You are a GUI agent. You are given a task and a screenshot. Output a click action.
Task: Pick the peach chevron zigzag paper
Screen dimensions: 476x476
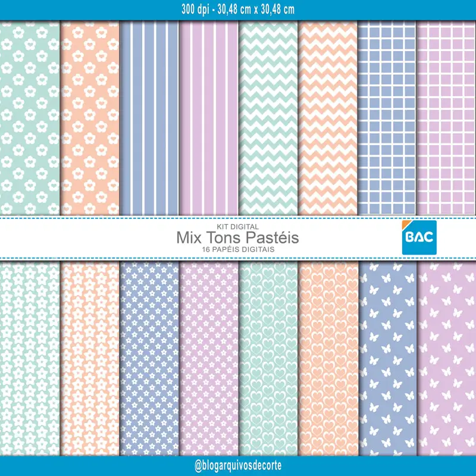click(328, 118)
